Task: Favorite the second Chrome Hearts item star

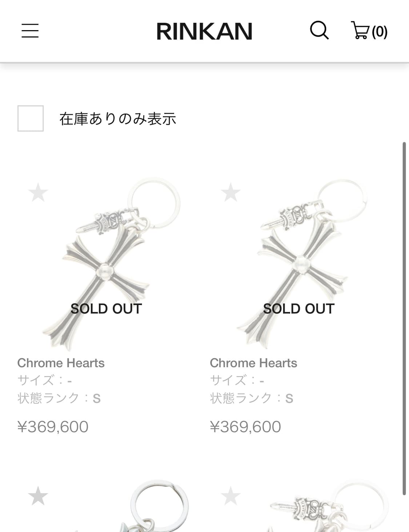Action: (x=230, y=192)
